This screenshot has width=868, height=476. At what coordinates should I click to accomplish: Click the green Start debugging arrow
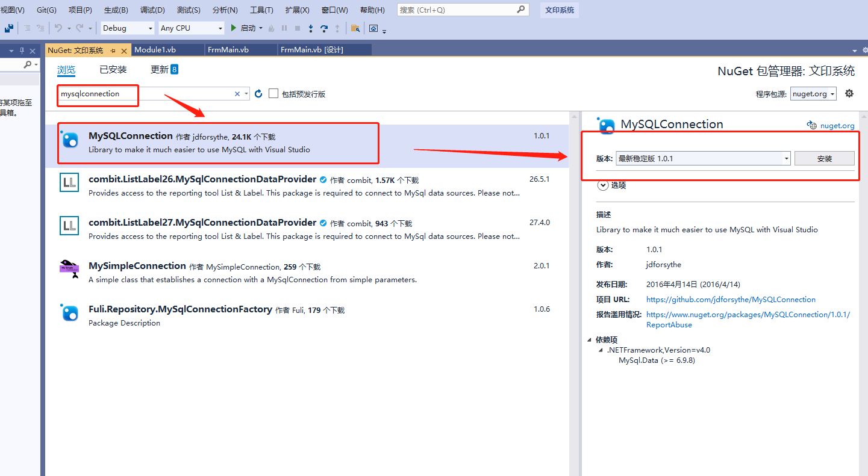pyautogui.click(x=234, y=28)
